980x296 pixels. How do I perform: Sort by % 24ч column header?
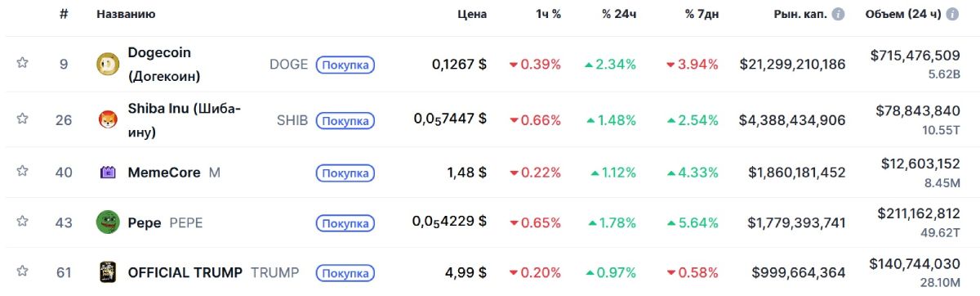[x=618, y=14]
